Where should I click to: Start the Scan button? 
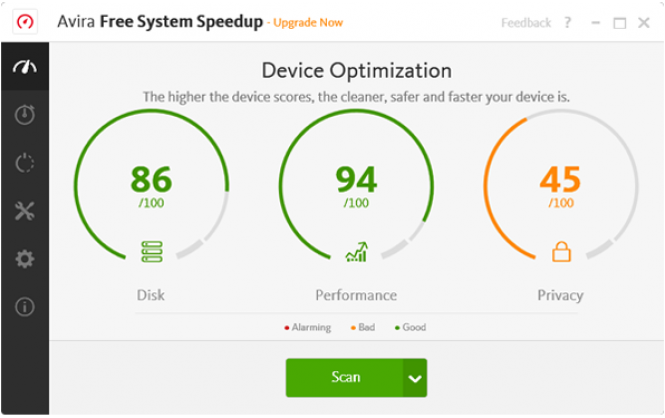(x=344, y=377)
